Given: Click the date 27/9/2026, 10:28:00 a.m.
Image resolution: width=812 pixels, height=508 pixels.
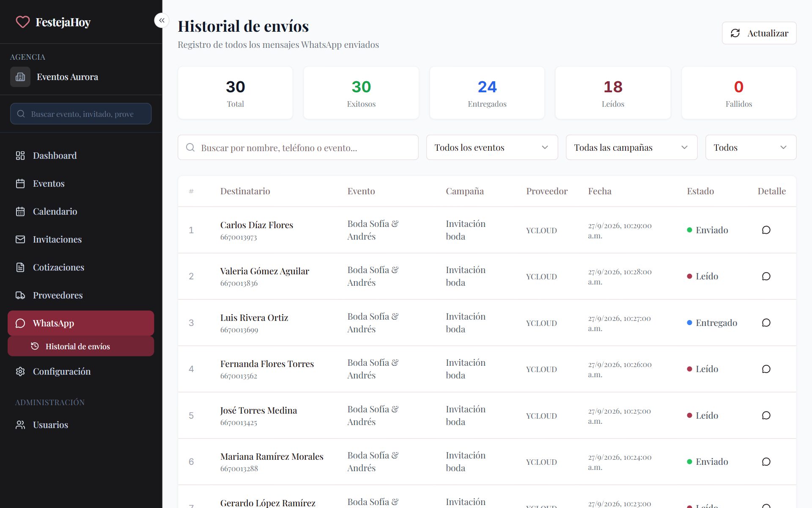Looking at the screenshot, I should point(620,277).
